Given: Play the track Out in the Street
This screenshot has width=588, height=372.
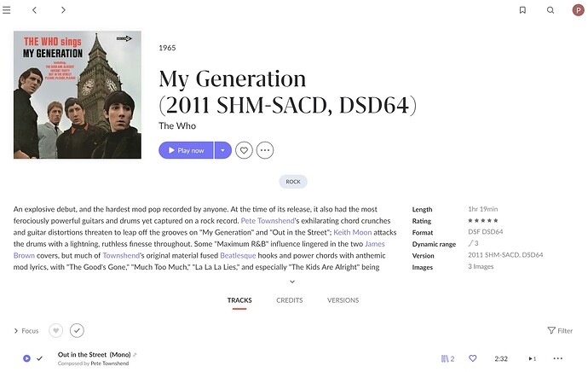Looking at the screenshot, I should (26, 358).
